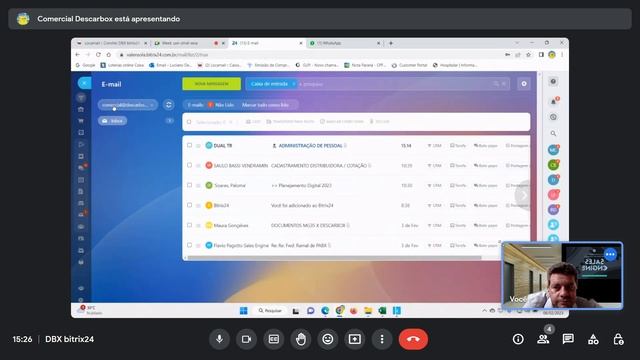This screenshot has height=360, width=640.
Task: Tick the DUAL TR email checkbox
Action: tap(189, 145)
